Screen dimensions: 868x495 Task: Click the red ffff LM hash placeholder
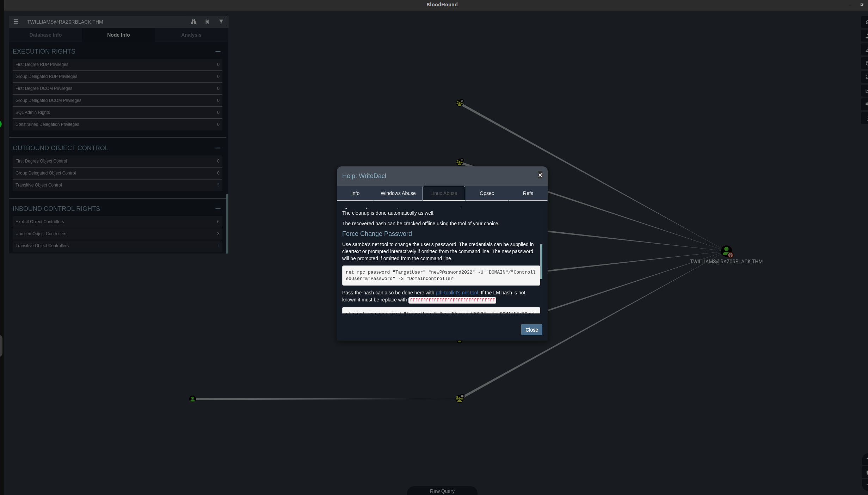(452, 300)
